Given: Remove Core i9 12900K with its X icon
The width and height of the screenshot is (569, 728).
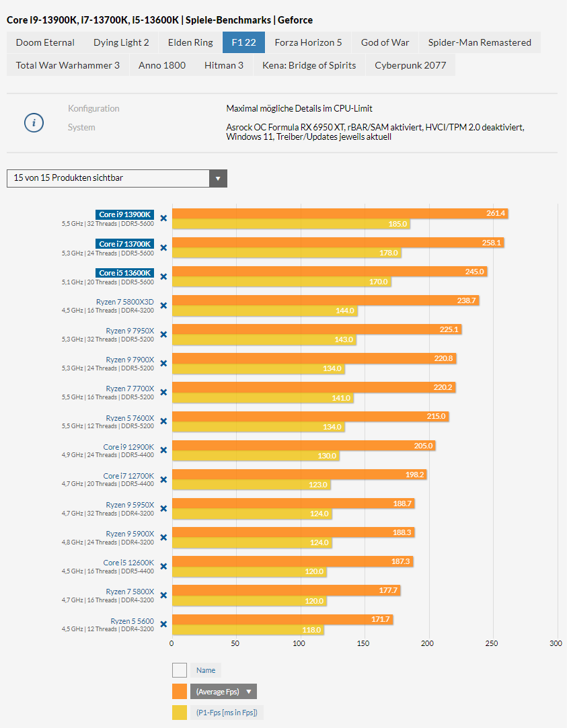Looking at the screenshot, I should tap(163, 450).
